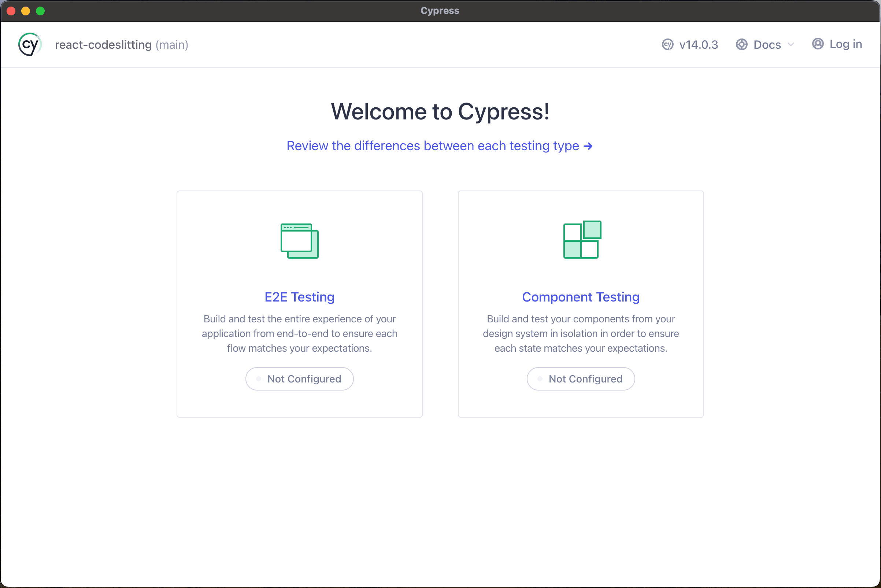This screenshot has height=588, width=881.
Task: Click the E2E Testing description text
Action: (x=300, y=333)
